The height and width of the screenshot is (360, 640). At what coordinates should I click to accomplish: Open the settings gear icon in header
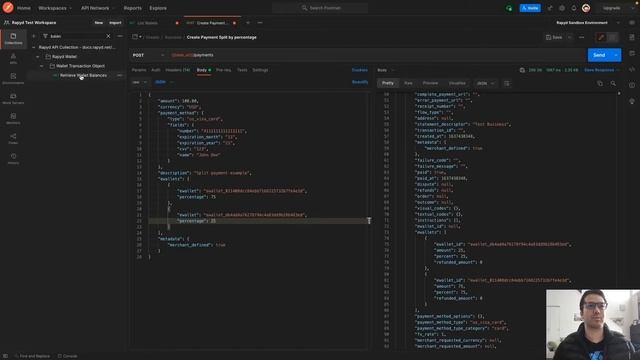tap(562, 8)
